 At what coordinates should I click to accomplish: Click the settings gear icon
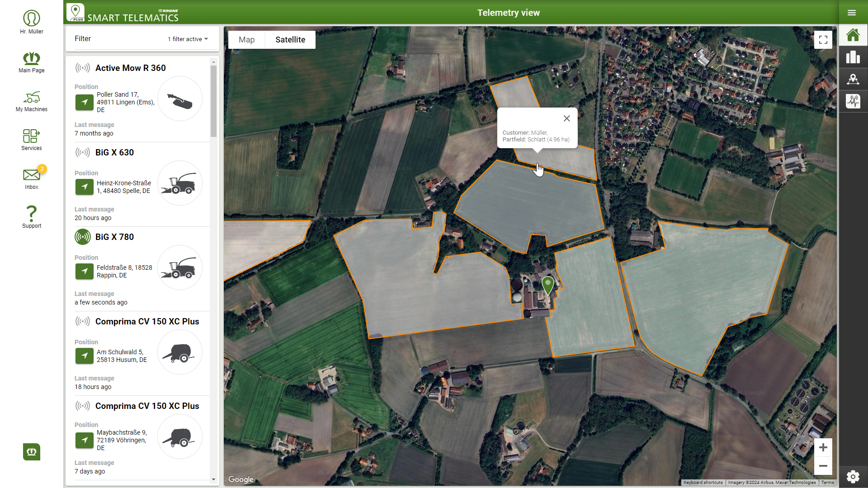[x=853, y=476]
